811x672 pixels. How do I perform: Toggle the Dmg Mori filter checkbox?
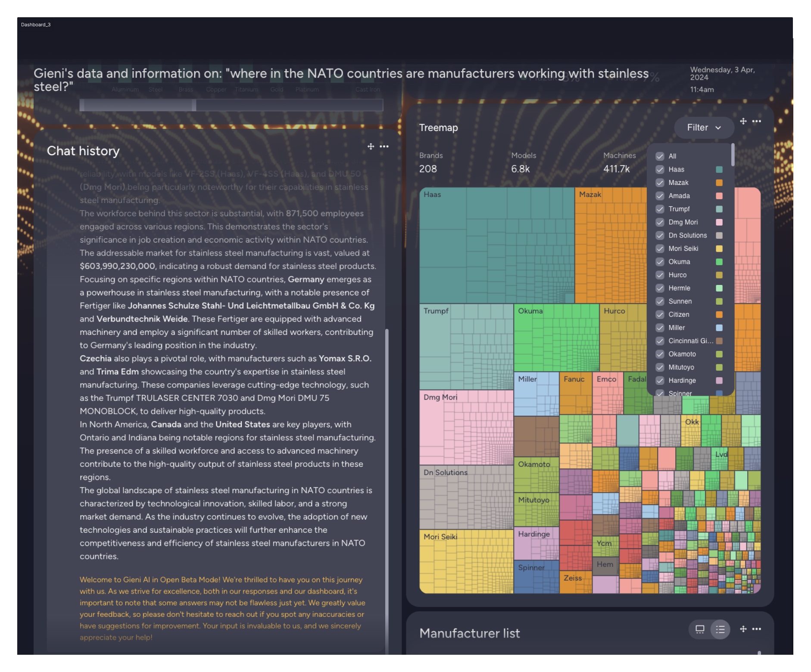[x=660, y=222]
